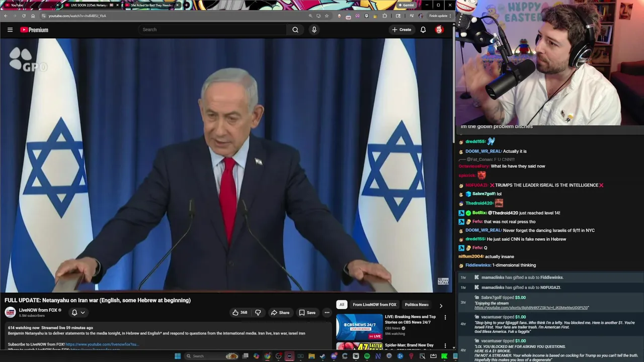Open Windows Start menu
The width and height of the screenshot is (644, 362).
pos(178,356)
